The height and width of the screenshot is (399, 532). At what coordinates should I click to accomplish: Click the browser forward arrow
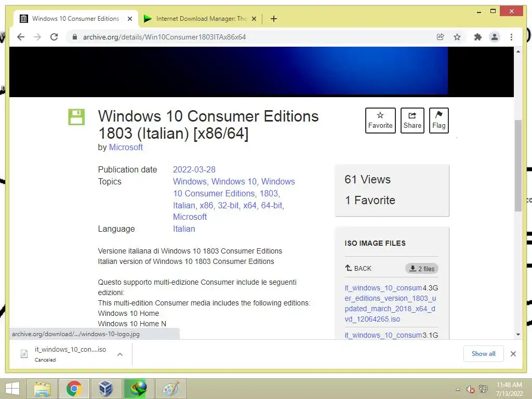(x=37, y=37)
